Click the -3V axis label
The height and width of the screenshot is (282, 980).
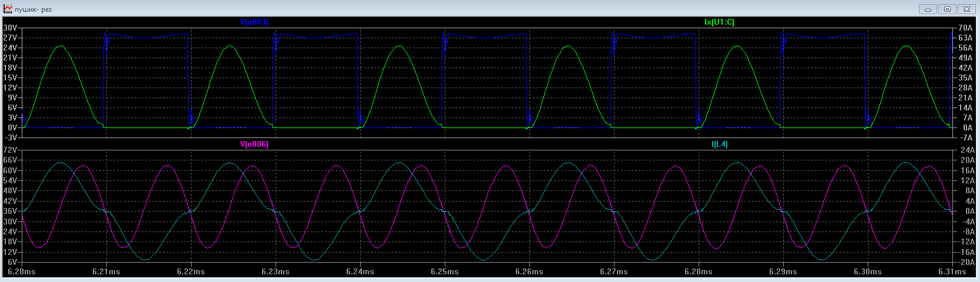(12, 137)
